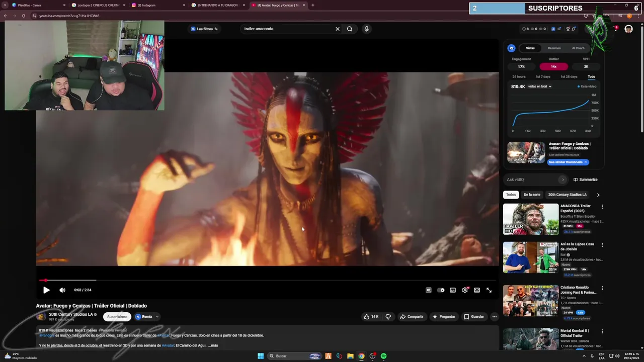The image size is (644, 362).
Task: Enter fullscreen mode on the video
Action: [x=489, y=290]
